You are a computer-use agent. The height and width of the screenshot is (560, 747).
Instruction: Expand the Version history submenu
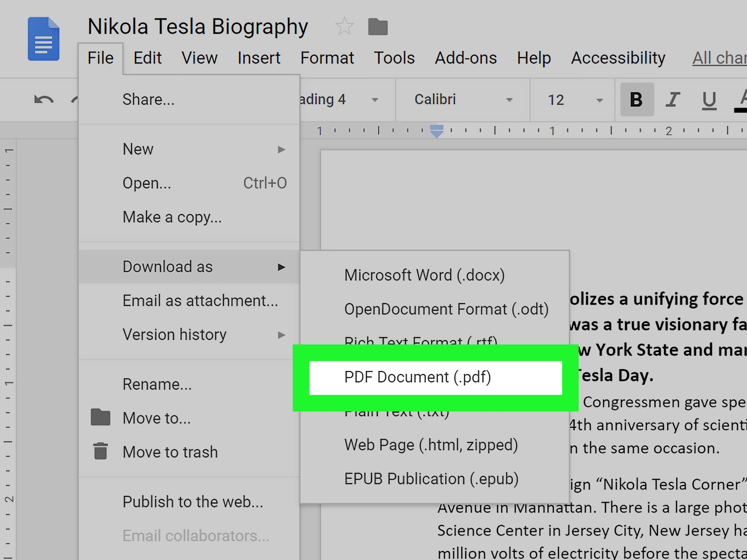189,334
